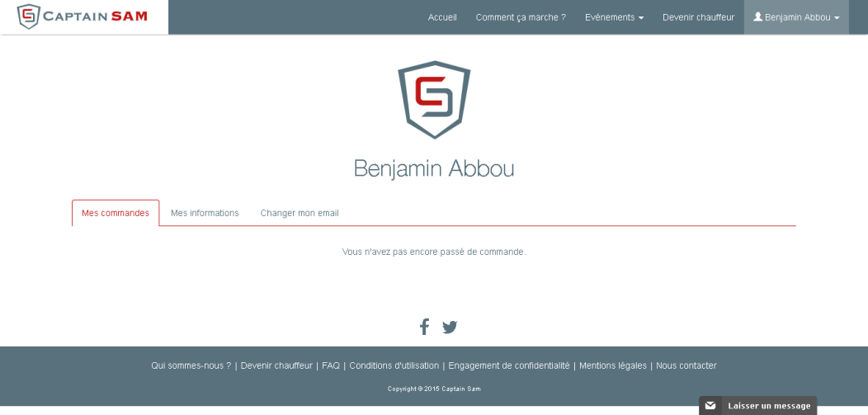Expand the Evénements dropdown menu
The width and height of the screenshot is (868, 415).
click(x=614, y=17)
